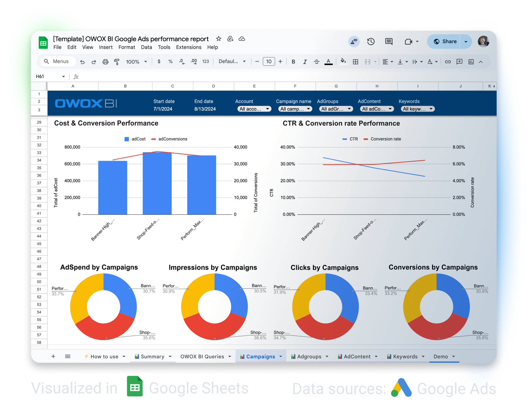
Task: Open the Account filter dropdown
Action: [254, 109]
